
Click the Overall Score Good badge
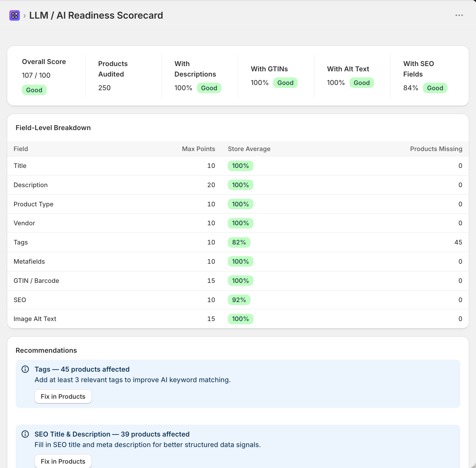34,90
